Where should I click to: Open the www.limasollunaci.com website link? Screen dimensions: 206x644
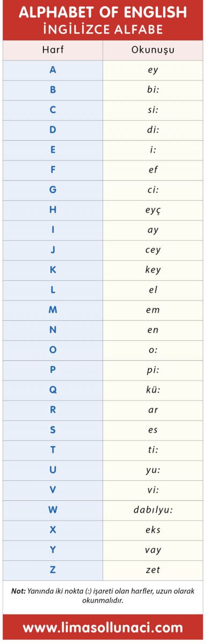(x=103, y=627)
